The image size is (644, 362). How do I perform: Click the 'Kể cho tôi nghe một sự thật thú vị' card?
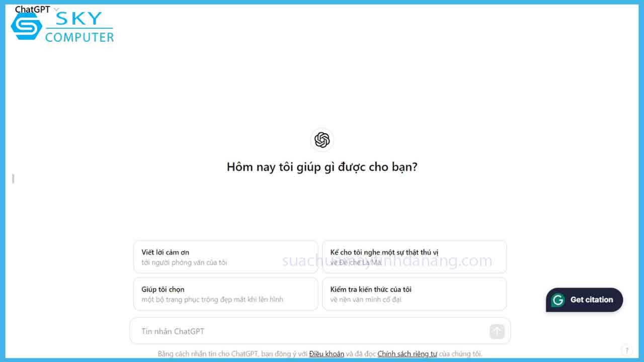(x=414, y=256)
